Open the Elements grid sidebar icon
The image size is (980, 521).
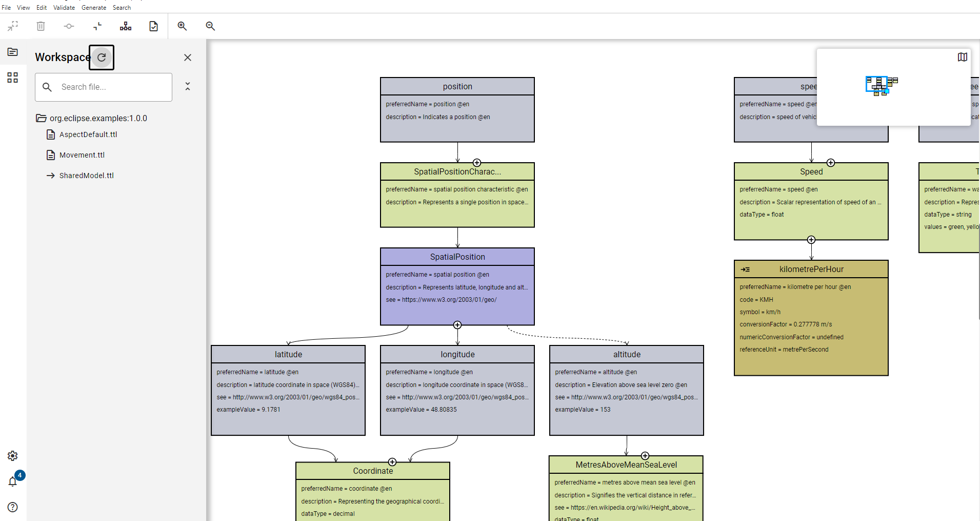12,78
